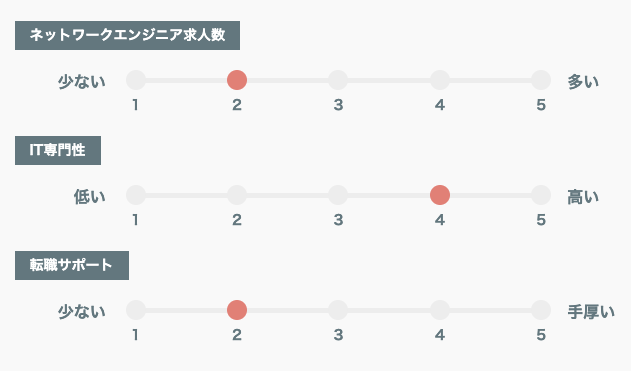
Task: Click the 手厚い text label
Action: pyautogui.click(x=591, y=312)
